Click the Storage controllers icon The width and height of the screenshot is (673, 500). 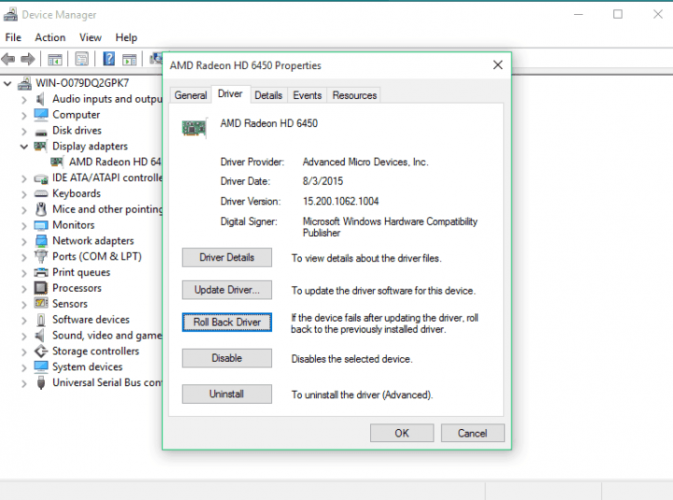click(41, 351)
